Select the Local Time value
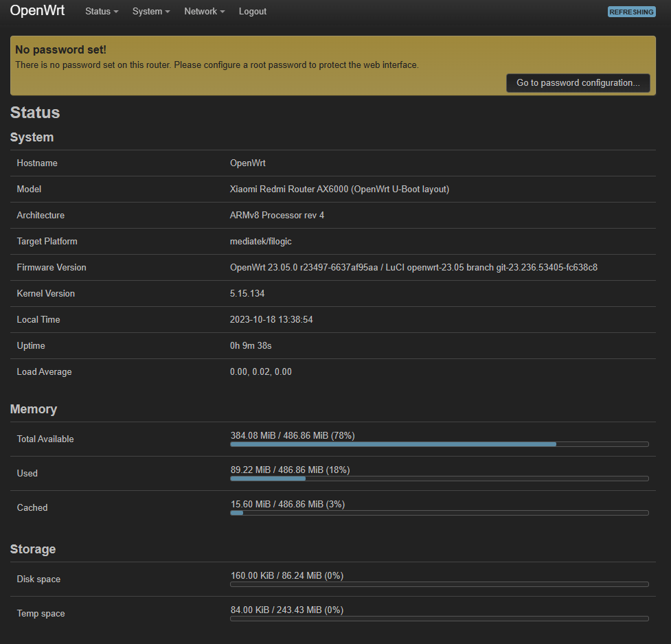Screen dimensions: 671x644 click(271, 320)
